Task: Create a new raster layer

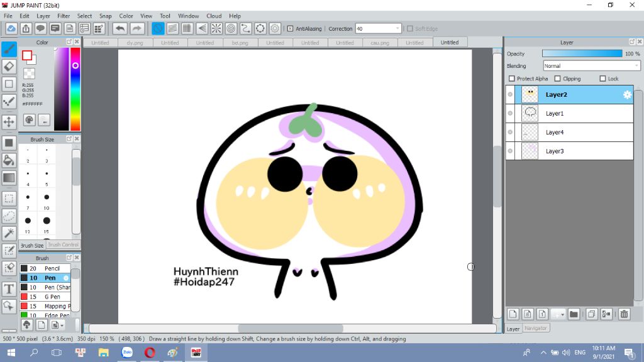Action: (513, 314)
